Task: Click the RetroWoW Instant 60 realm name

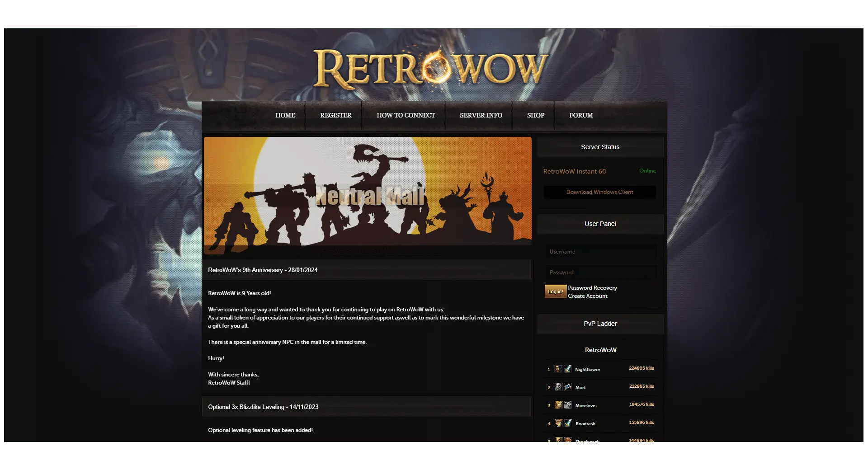Action: (x=575, y=171)
